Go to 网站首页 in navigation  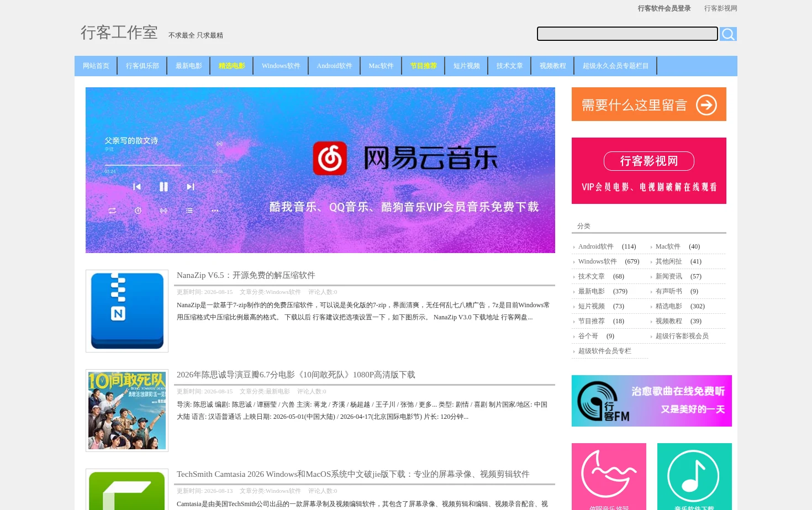point(96,66)
